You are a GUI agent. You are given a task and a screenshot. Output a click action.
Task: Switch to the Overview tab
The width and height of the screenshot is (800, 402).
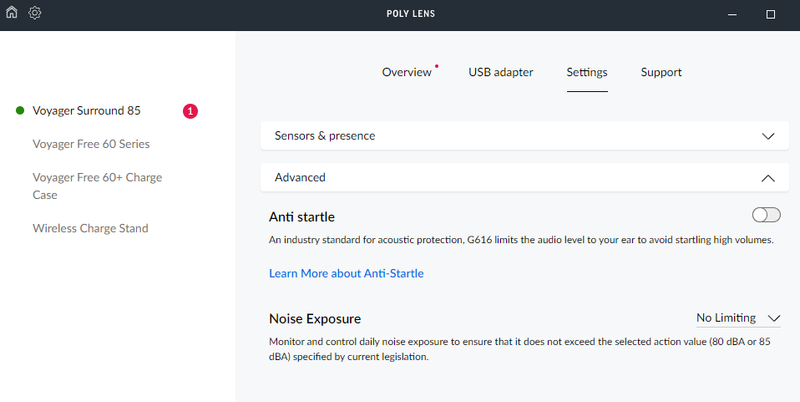[x=407, y=72]
